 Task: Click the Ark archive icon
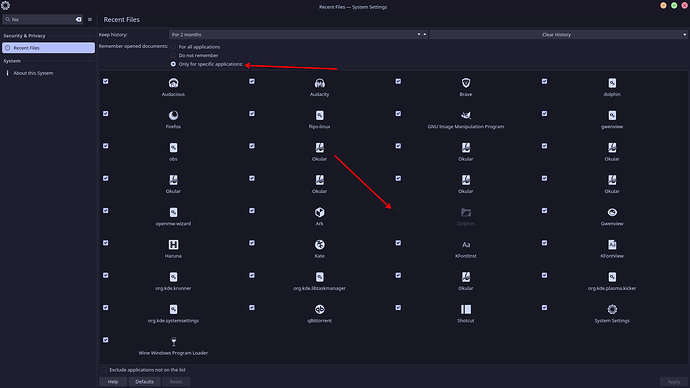[319, 212]
